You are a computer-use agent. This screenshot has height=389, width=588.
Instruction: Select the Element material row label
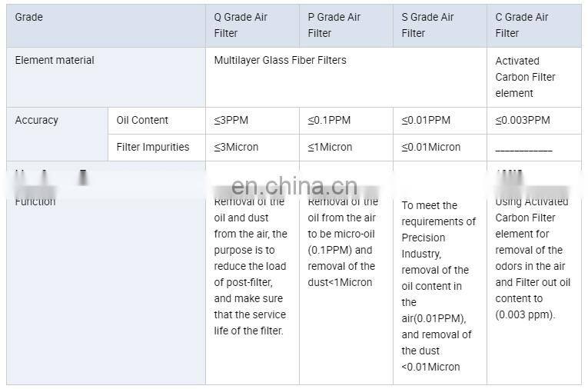(55, 60)
